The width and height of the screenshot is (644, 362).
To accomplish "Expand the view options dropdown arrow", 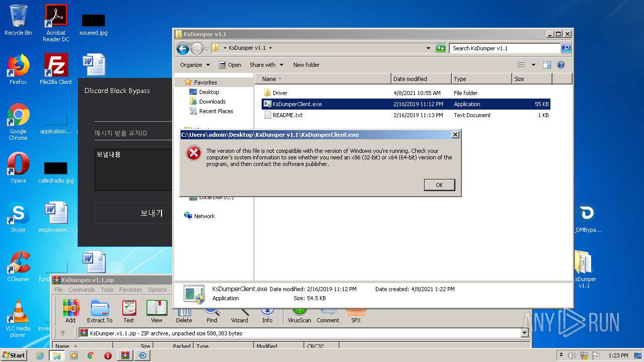I will pos(533,65).
